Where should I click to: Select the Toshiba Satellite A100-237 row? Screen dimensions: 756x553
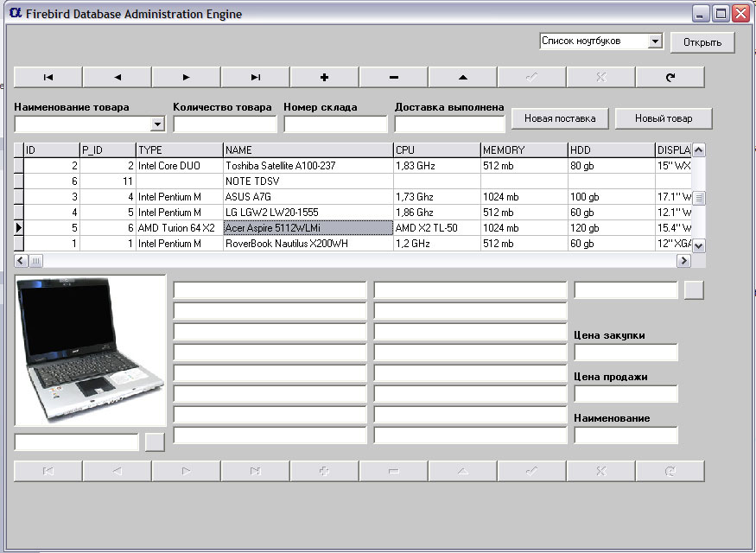coord(308,165)
